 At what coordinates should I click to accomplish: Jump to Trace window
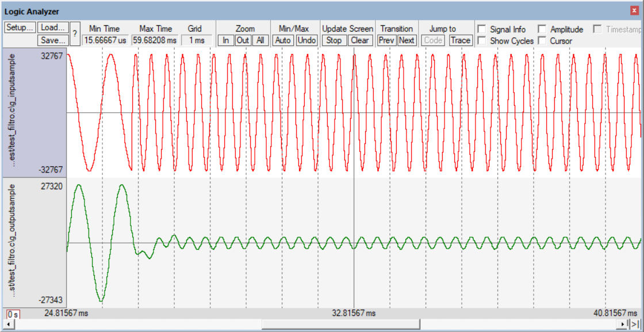pos(460,40)
